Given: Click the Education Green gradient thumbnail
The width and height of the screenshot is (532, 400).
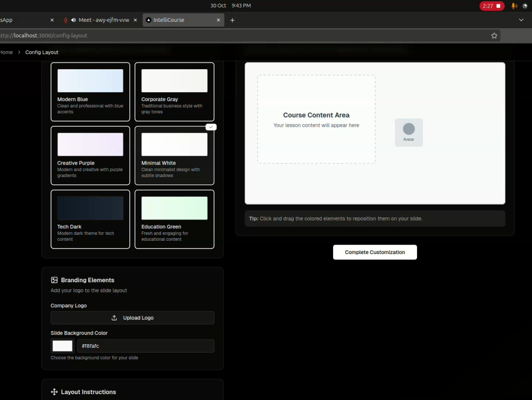Looking at the screenshot, I should pyautogui.click(x=174, y=208).
